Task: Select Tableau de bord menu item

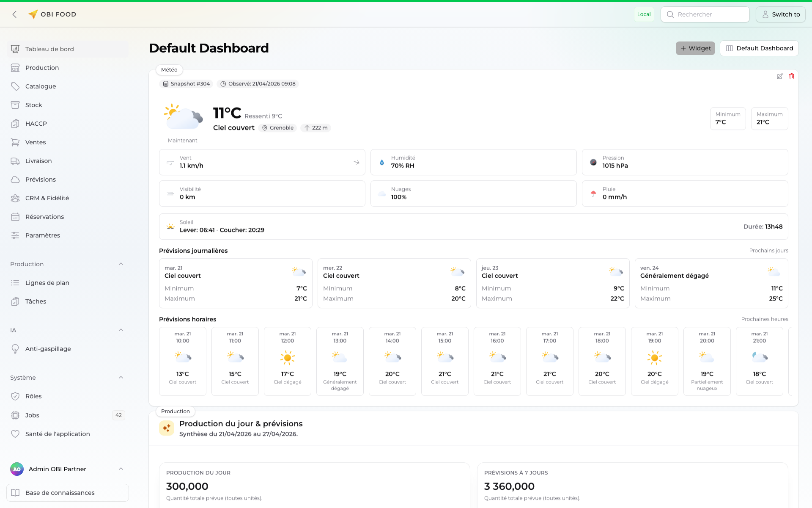Action: (49, 49)
